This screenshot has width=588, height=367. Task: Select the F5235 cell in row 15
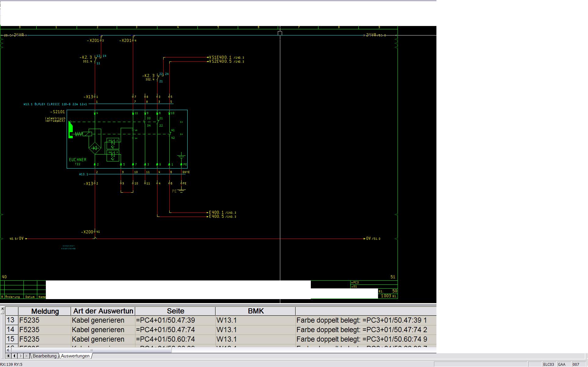(x=45, y=339)
